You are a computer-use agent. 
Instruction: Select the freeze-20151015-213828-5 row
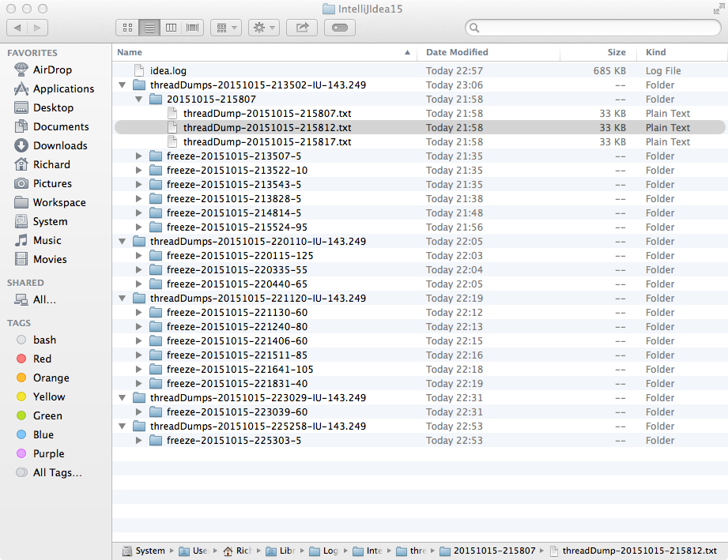420,199
